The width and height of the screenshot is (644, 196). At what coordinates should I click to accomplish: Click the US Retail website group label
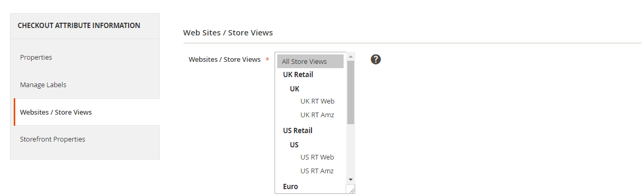[x=298, y=131]
